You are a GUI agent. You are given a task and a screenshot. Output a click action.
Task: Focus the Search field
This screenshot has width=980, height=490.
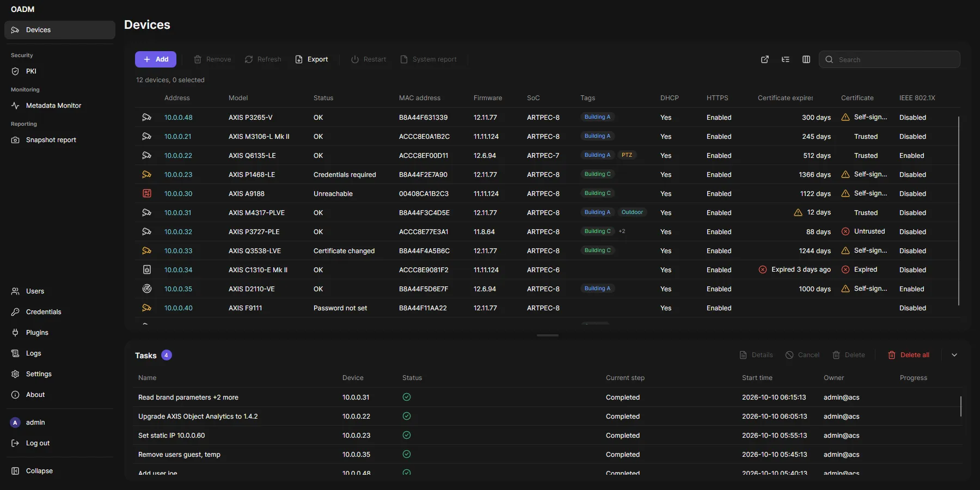point(890,59)
